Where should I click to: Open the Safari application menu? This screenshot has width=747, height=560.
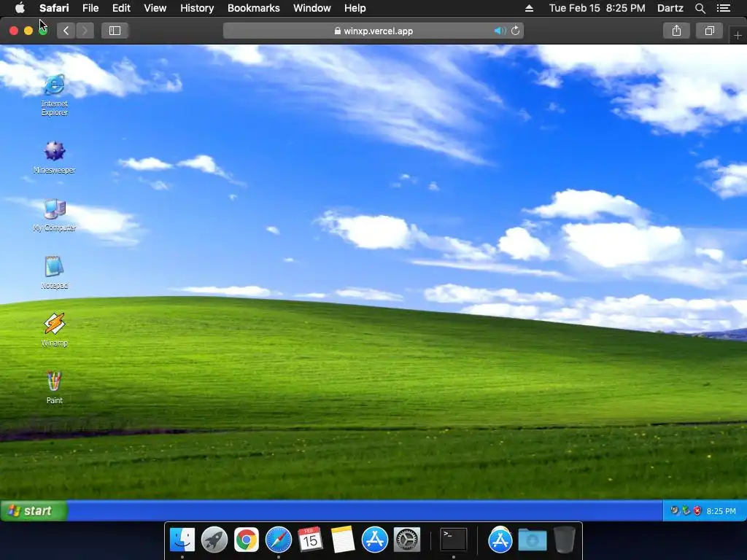(54, 8)
